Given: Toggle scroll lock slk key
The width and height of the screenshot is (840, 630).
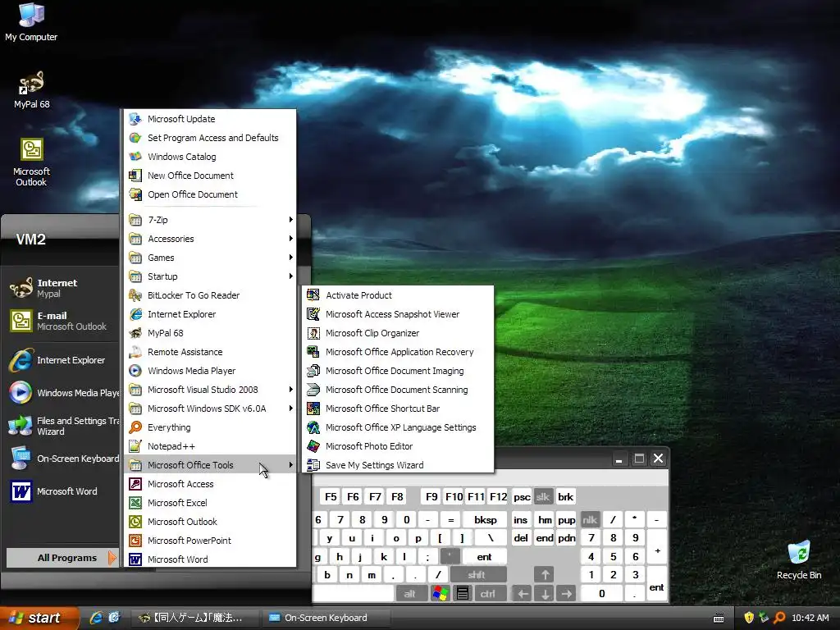Looking at the screenshot, I should 543,496.
